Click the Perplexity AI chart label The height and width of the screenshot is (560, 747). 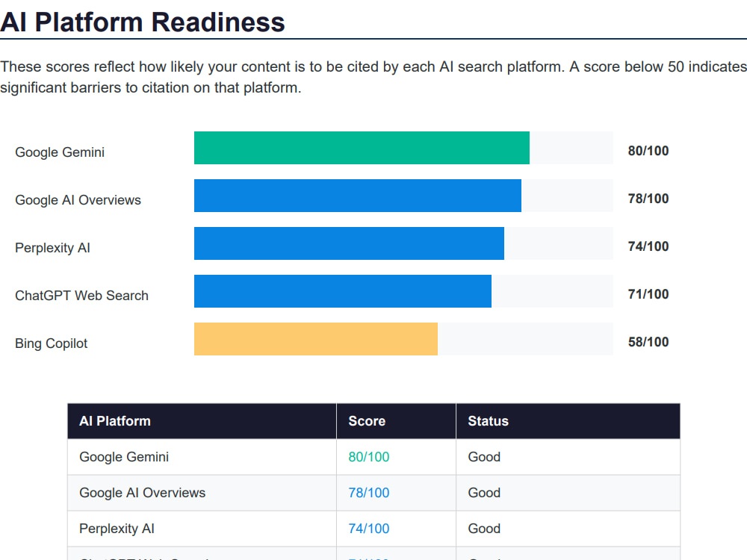click(52, 248)
